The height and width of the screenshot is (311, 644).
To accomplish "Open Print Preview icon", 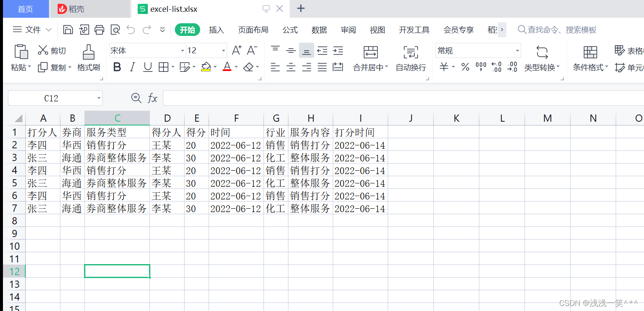I will coord(115,30).
